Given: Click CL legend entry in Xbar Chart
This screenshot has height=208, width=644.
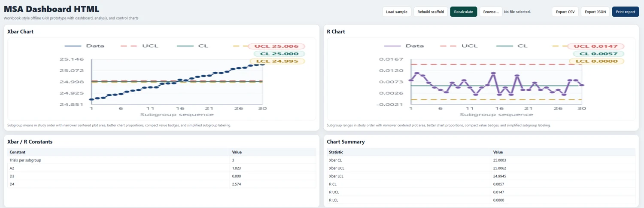Looking at the screenshot, I should (x=192, y=46).
